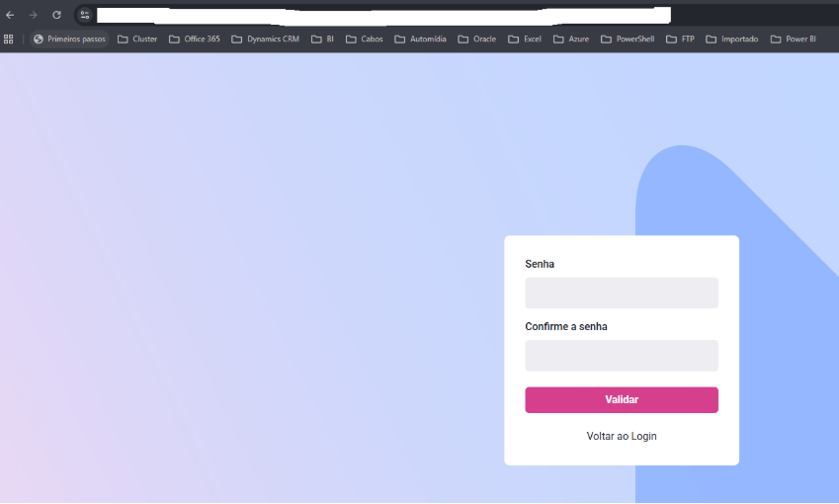Follow the Voltar ao Login link
839x504 pixels.
tap(621, 436)
